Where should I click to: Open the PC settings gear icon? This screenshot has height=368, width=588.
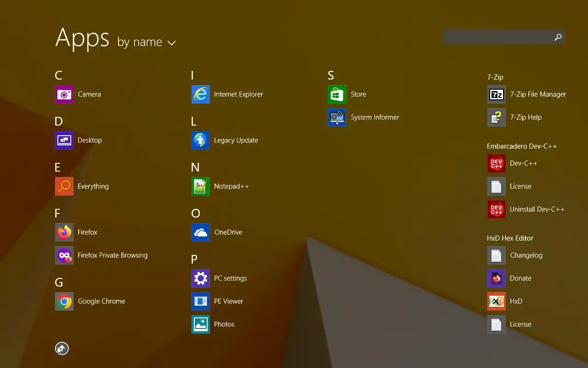(x=201, y=278)
